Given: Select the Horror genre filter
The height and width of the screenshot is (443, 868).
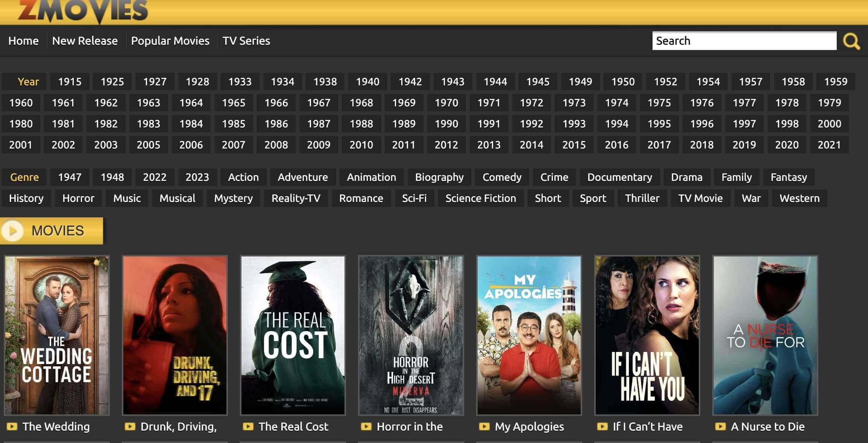Looking at the screenshot, I should pos(77,198).
